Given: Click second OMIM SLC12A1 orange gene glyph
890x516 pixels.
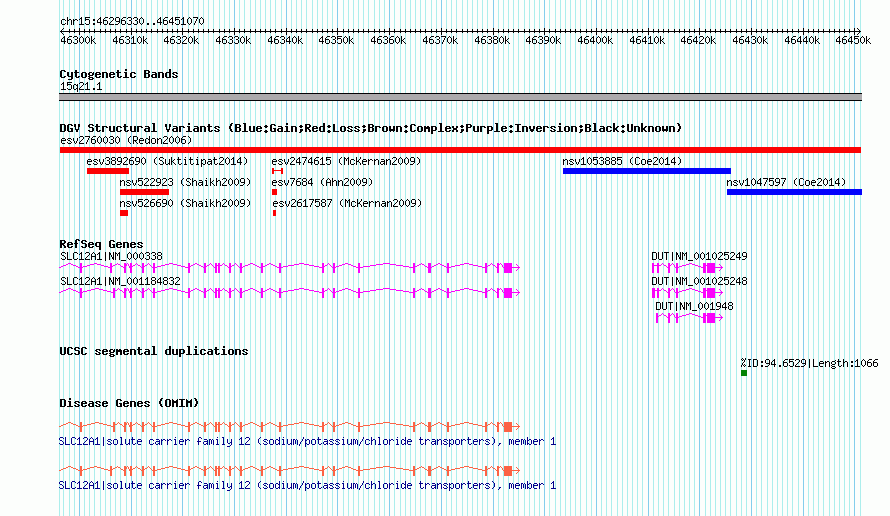Looking at the screenshot, I should click(x=289, y=471).
